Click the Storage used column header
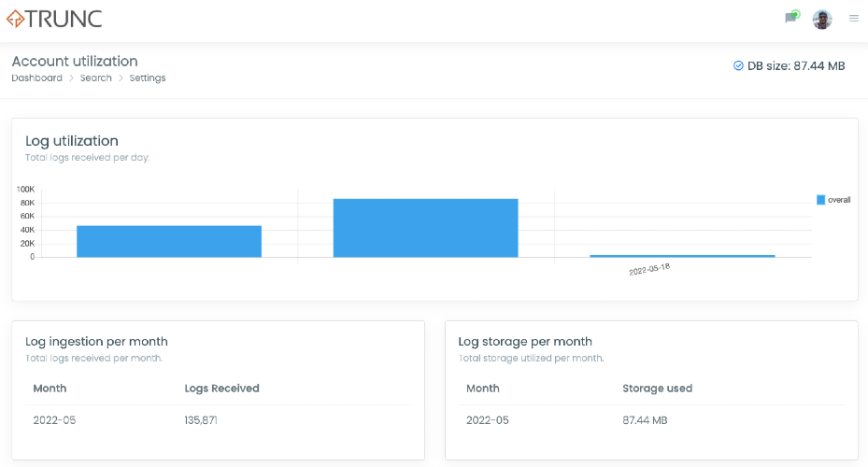 [x=657, y=389]
